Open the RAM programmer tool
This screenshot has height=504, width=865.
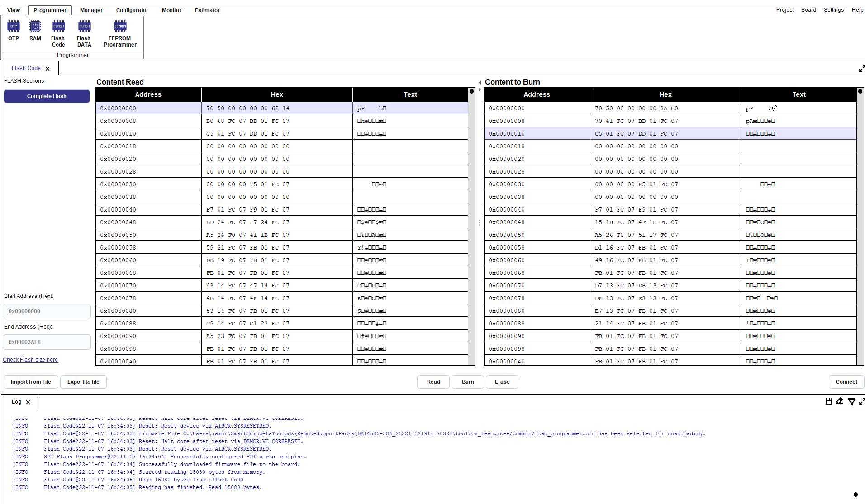[x=35, y=31]
